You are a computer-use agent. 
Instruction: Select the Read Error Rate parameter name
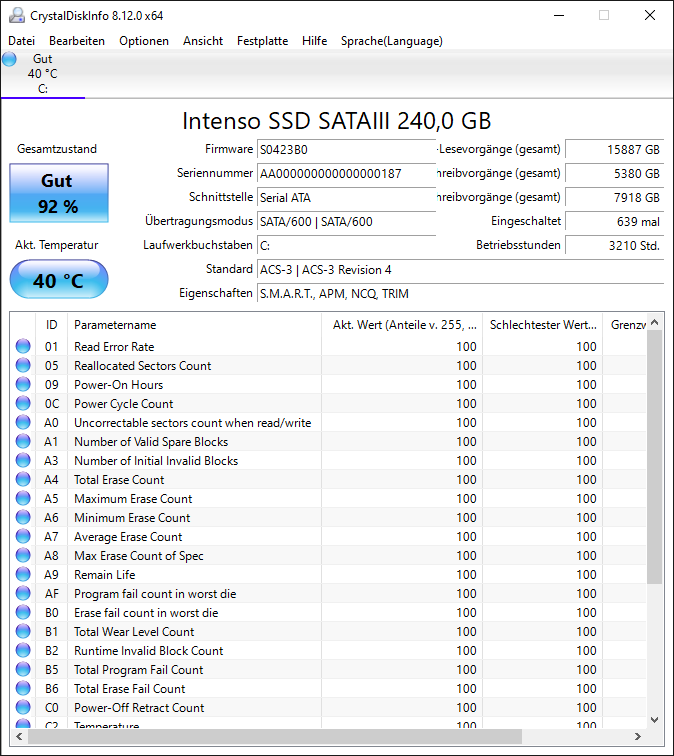point(114,347)
